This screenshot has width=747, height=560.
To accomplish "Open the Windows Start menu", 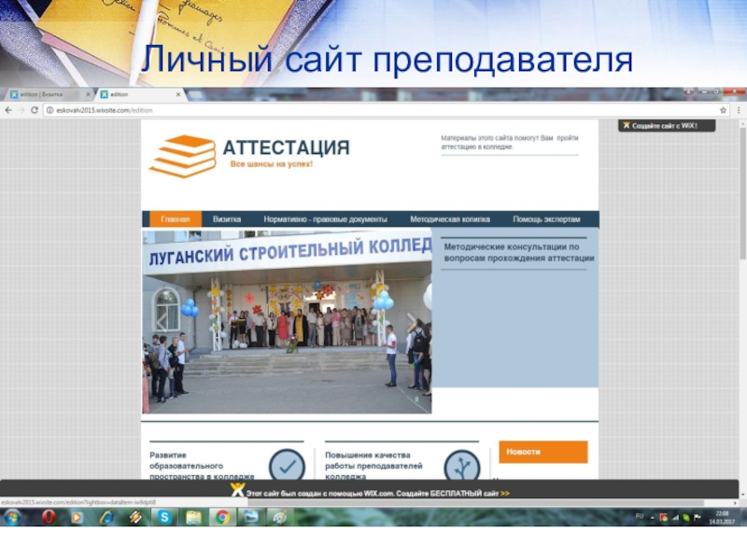I will click(x=13, y=516).
